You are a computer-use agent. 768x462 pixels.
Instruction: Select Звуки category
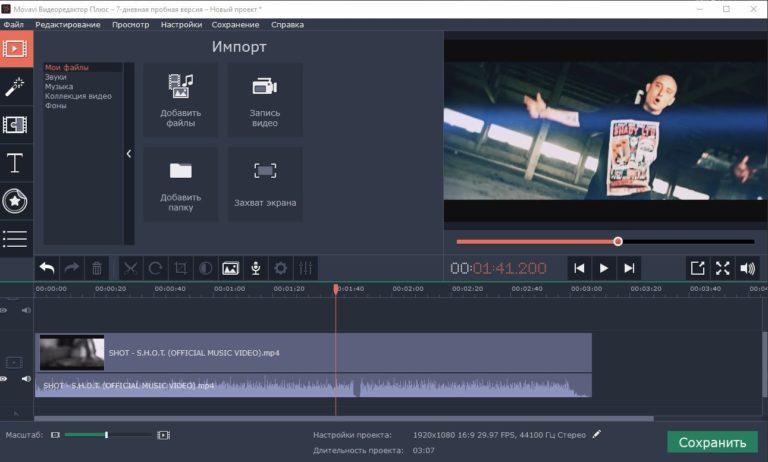pyautogui.click(x=55, y=77)
